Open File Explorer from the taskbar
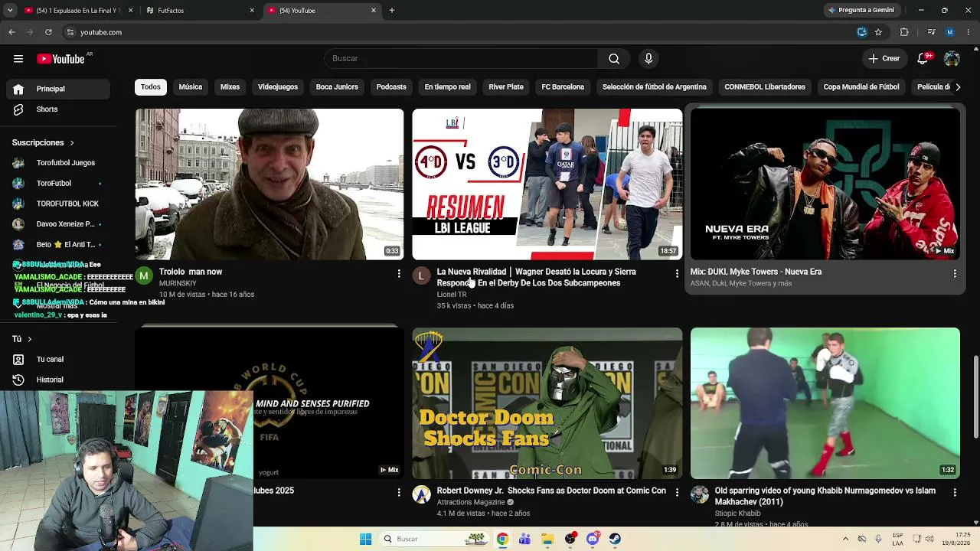The image size is (980, 551). point(547,539)
